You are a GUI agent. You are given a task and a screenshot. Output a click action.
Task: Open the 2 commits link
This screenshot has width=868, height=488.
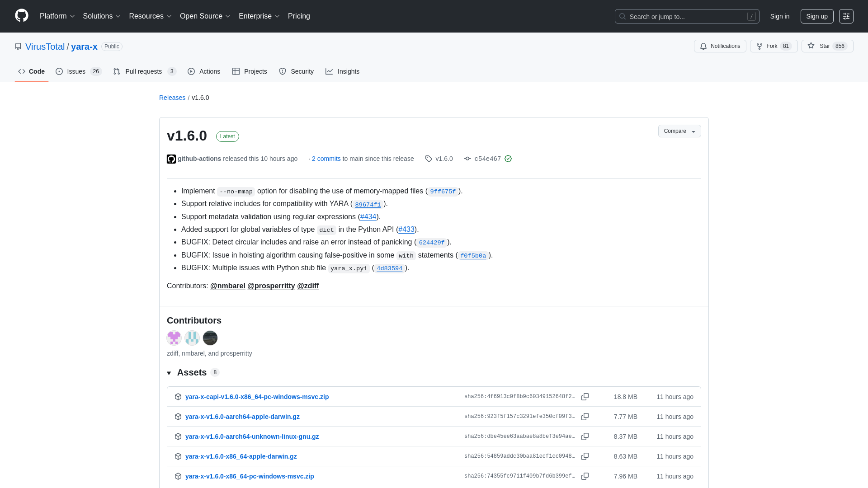[326, 159]
